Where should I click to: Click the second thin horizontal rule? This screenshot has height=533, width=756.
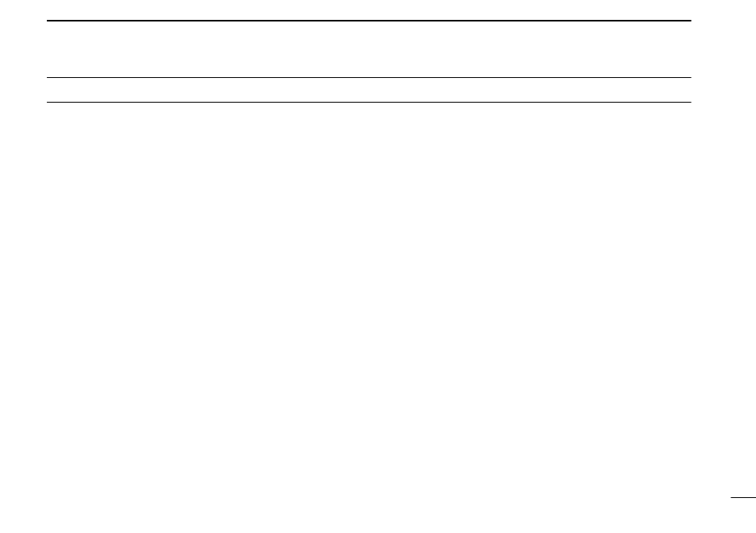pos(368,77)
